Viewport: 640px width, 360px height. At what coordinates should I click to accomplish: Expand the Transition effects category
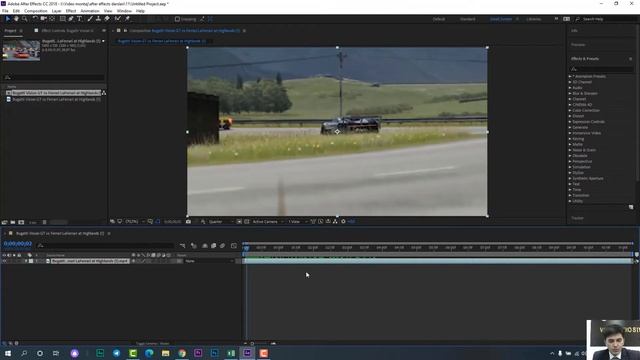pyautogui.click(x=570, y=196)
